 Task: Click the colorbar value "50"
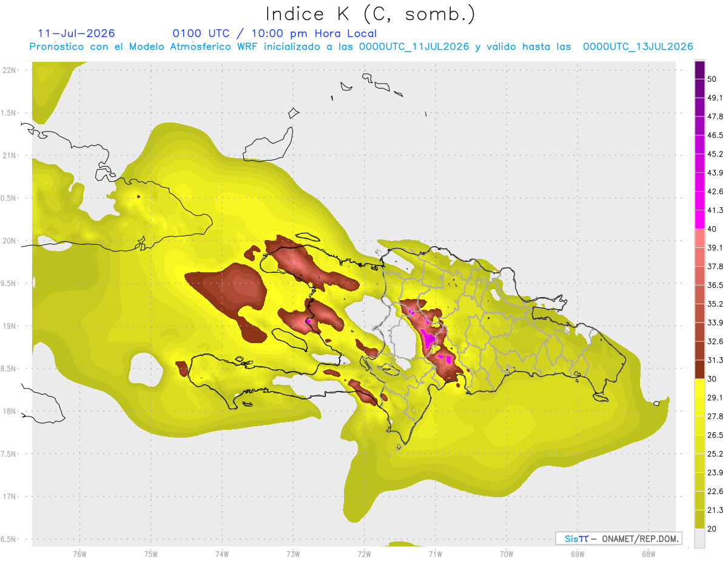pos(713,79)
